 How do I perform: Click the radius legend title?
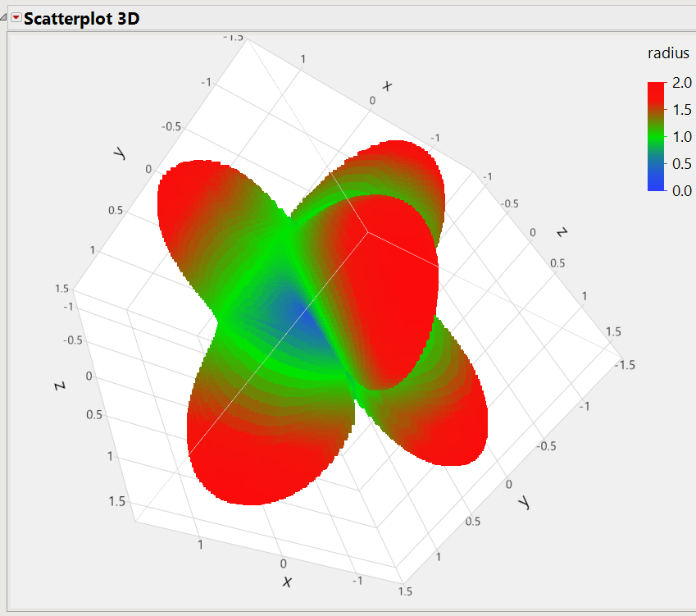668,53
